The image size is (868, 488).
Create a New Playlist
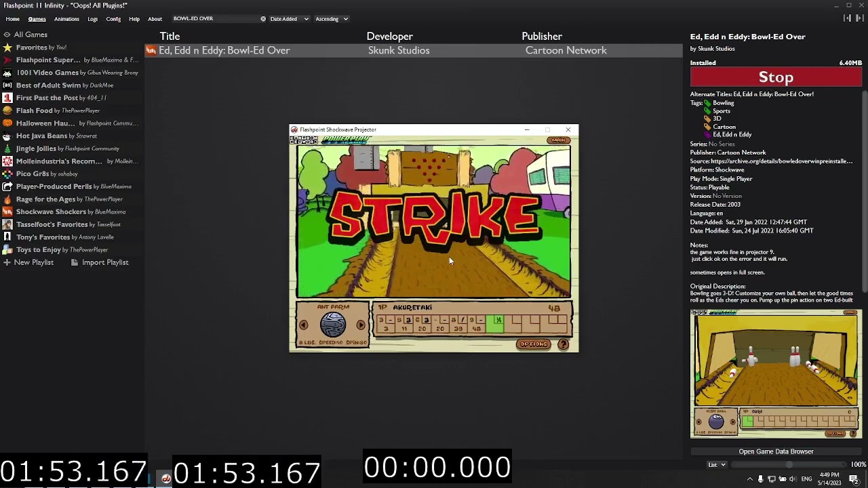coord(28,262)
